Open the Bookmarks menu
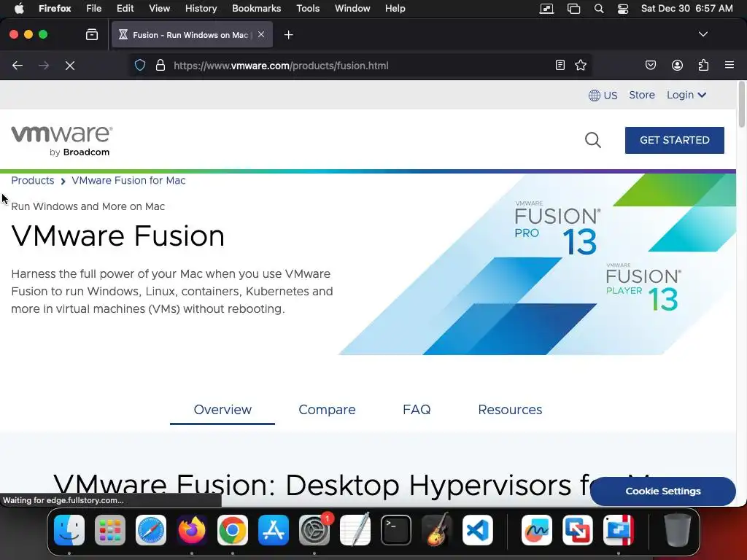747x560 pixels. tap(256, 9)
